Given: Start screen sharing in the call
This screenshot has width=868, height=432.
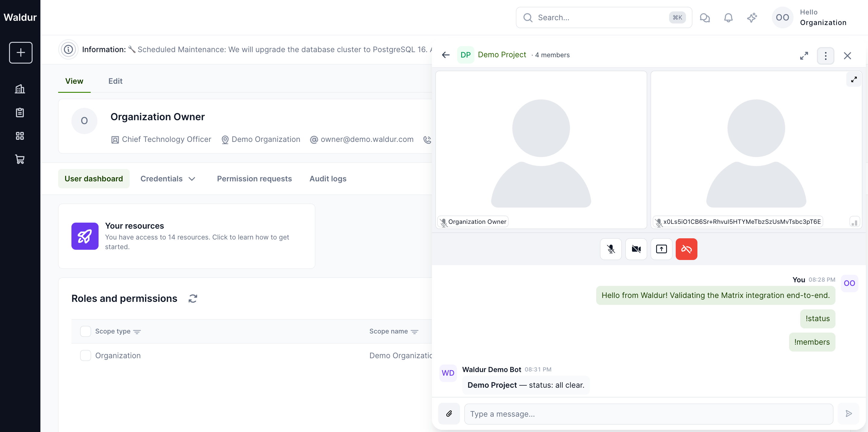Looking at the screenshot, I should point(662,249).
